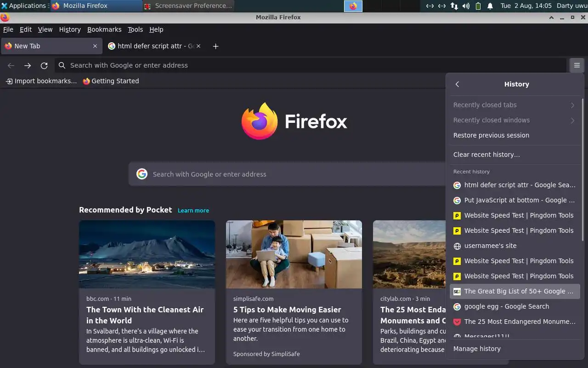Click the Import bookmarks icon
588x368 pixels.
[x=9, y=81]
